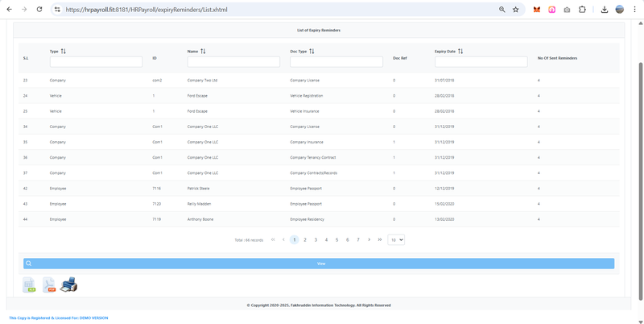
Task: Click the browser address bar URL
Action: coord(147,10)
